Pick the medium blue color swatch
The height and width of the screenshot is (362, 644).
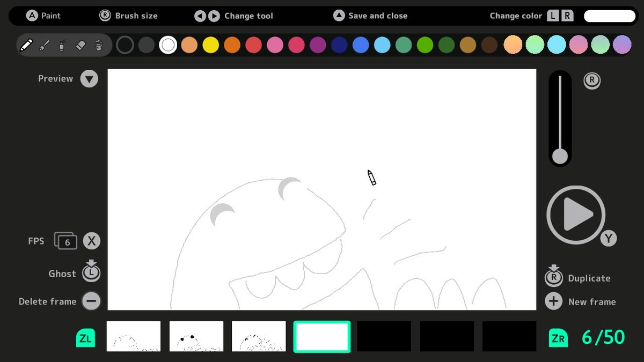pos(361,45)
